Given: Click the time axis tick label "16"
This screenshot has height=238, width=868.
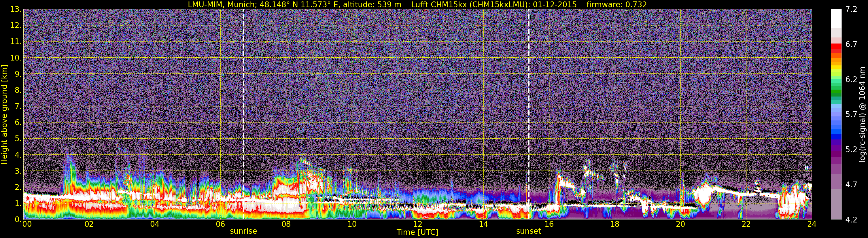Looking at the screenshot, I should 549,224.
